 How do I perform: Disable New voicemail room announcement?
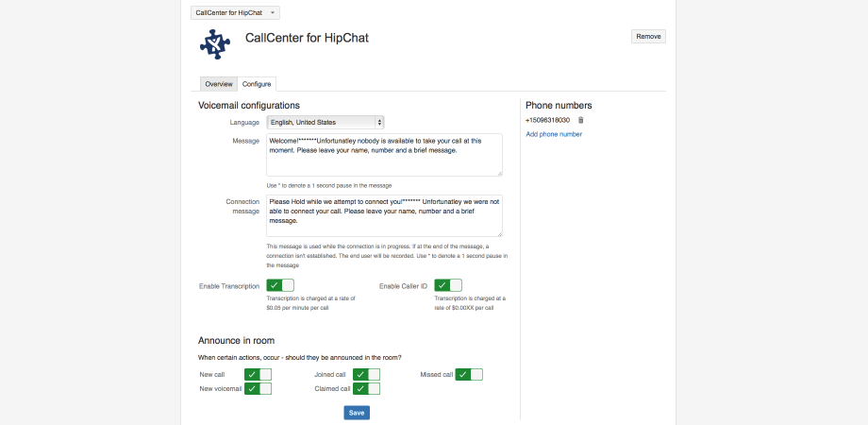[258, 388]
